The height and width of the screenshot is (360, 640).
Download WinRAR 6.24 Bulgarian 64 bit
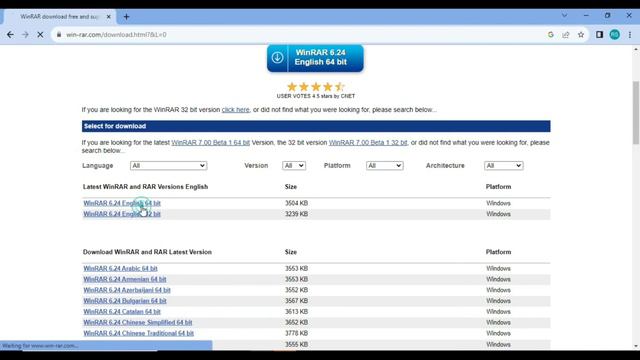[125, 301]
